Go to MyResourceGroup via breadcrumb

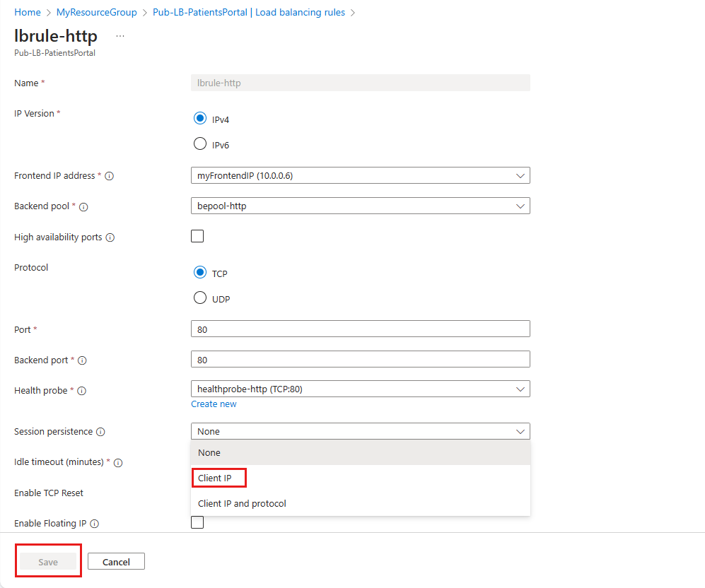tap(96, 12)
